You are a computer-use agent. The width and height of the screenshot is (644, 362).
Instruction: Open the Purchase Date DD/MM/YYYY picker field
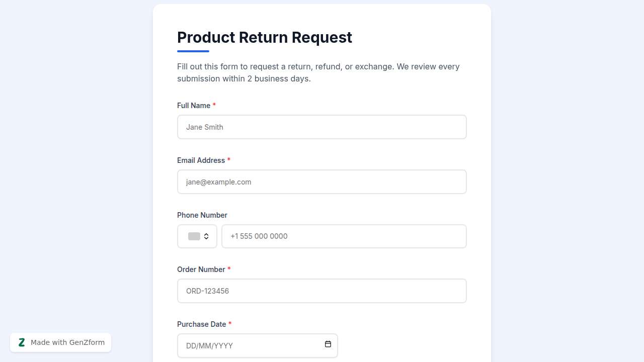[x=252, y=346]
